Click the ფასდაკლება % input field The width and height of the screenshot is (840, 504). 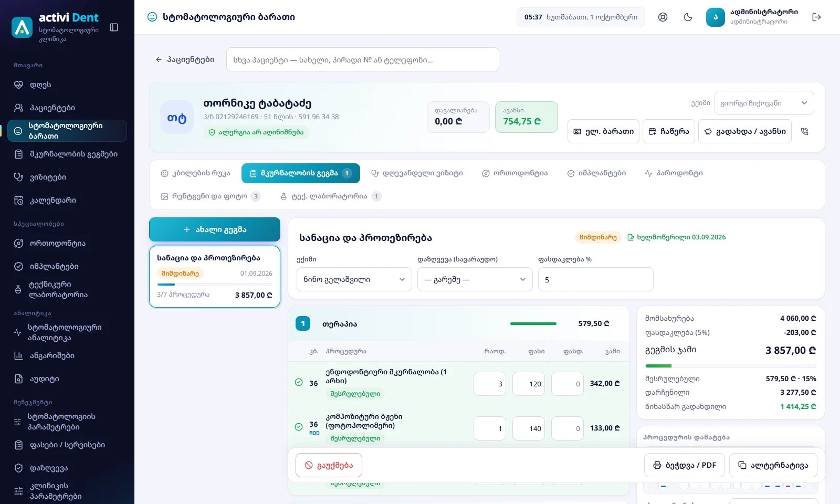[x=596, y=279]
